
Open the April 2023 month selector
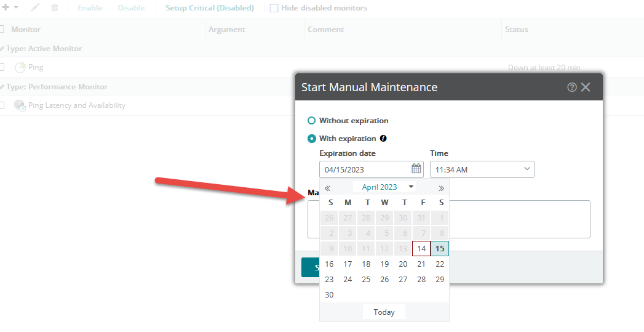click(x=384, y=187)
